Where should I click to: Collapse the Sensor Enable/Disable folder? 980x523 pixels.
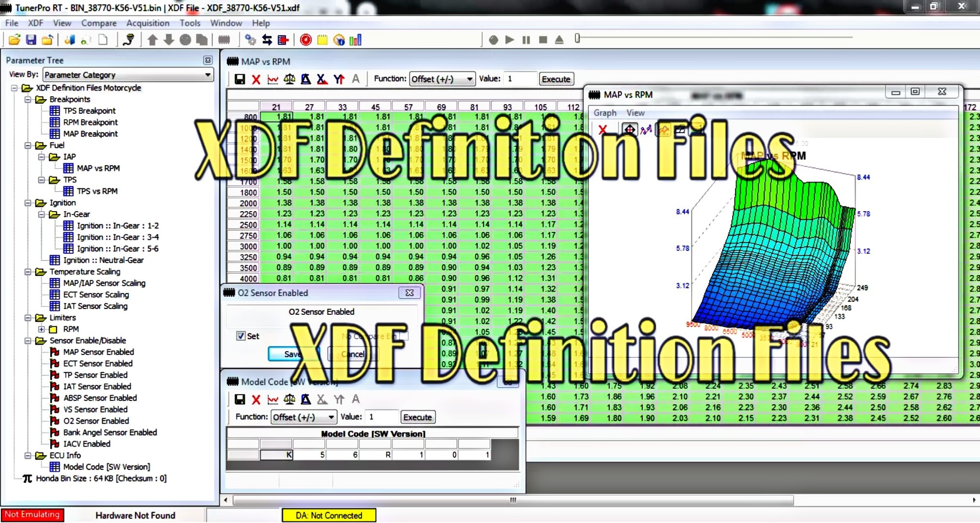click(x=28, y=341)
